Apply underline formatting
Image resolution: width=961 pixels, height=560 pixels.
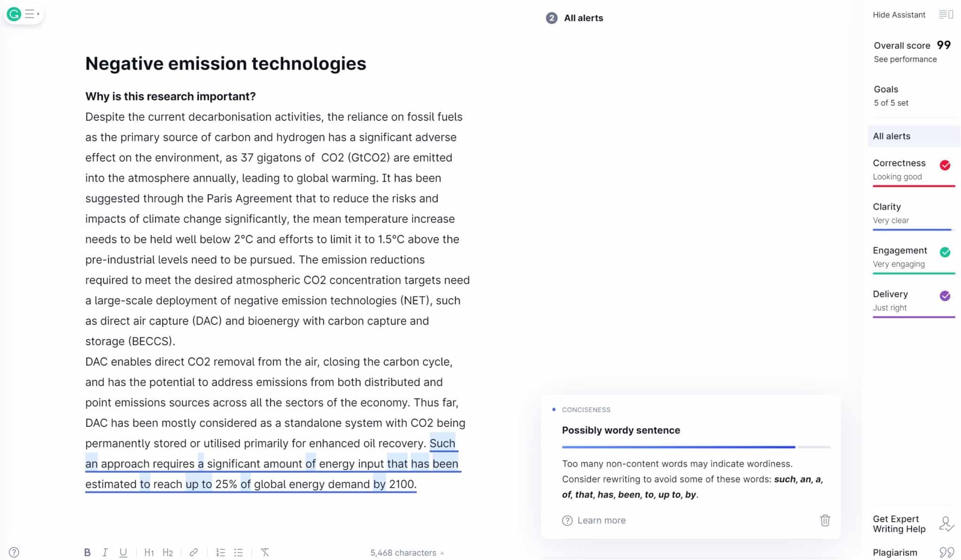pyautogui.click(x=123, y=552)
